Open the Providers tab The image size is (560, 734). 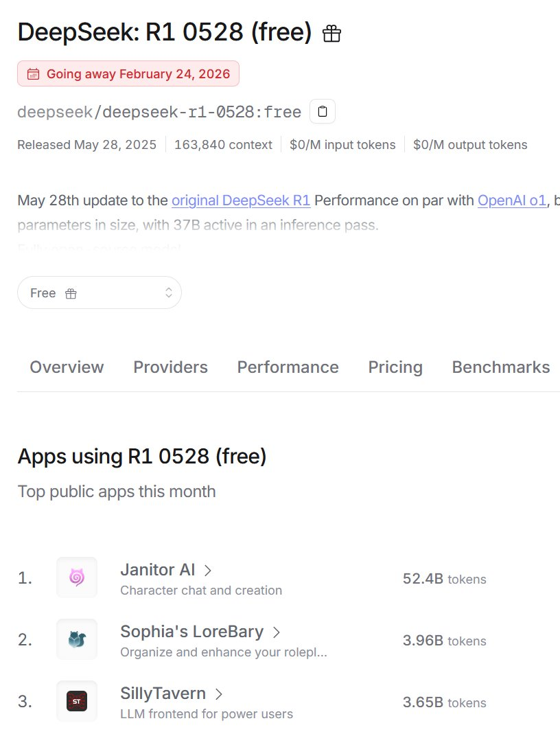click(x=170, y=367)
